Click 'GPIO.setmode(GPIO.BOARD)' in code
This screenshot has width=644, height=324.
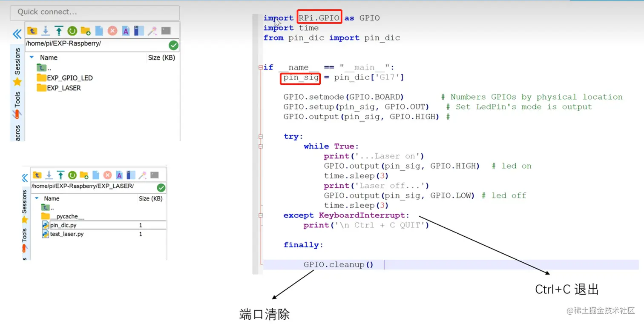tap(344, 97)
